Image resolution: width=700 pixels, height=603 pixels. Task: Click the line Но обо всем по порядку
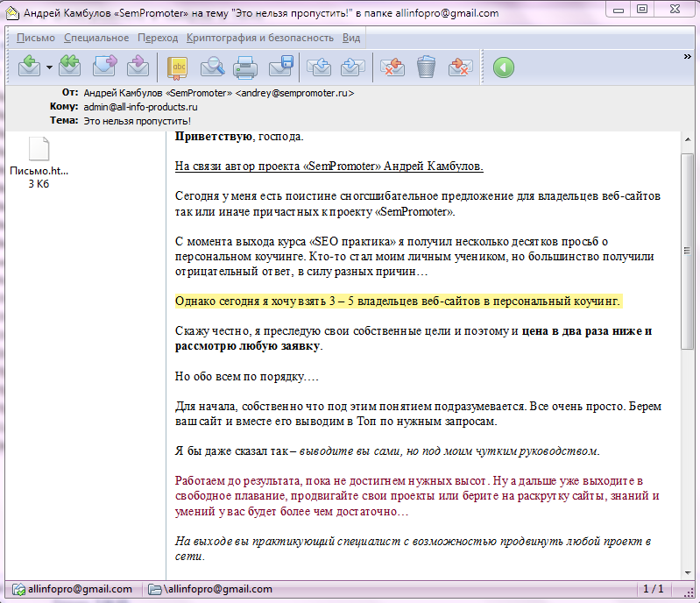[x=246, y=377]
